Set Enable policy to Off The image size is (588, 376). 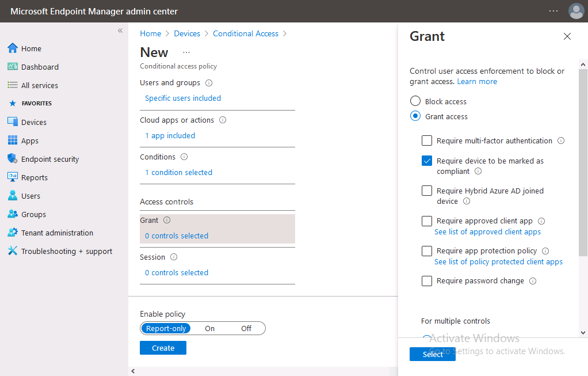(246, 328)
